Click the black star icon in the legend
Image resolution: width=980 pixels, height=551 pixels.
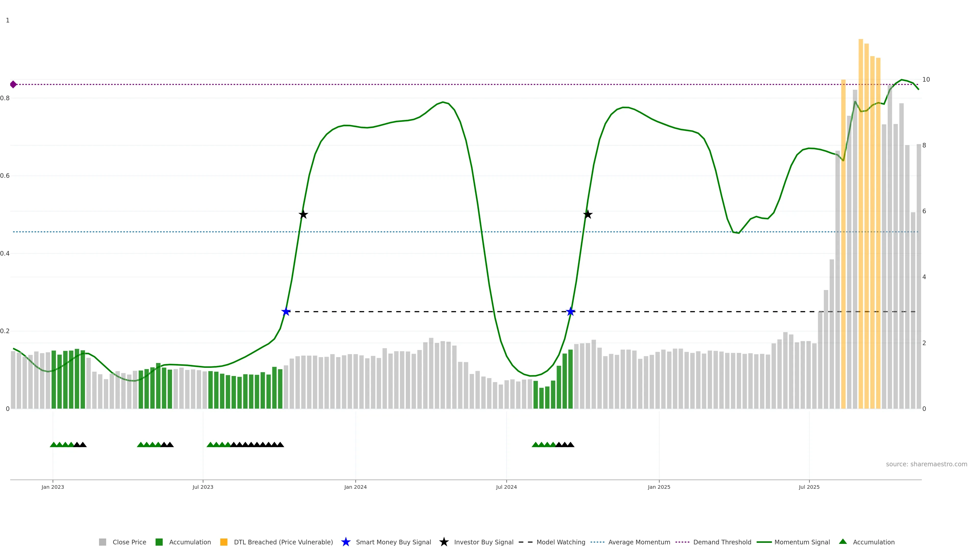point(444,542)
